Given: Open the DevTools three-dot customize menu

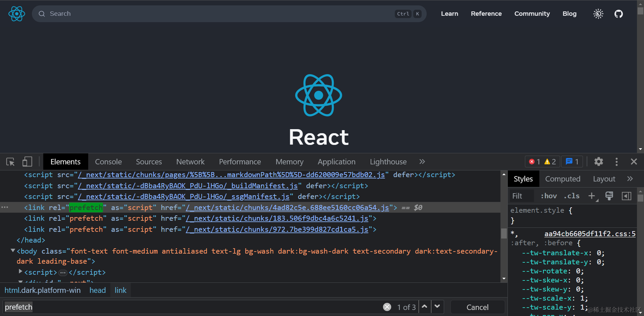Looking at the screenshot, I should (616, 162).
